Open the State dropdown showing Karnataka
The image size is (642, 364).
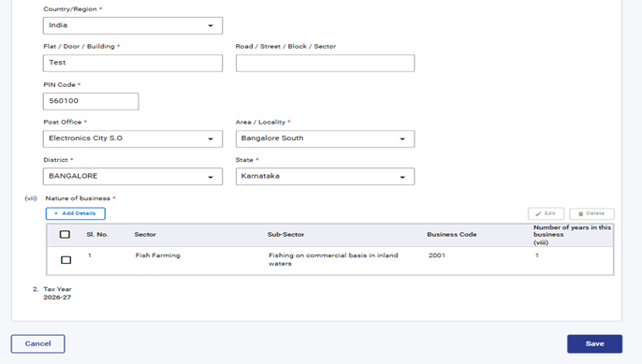tap(325, 177)
